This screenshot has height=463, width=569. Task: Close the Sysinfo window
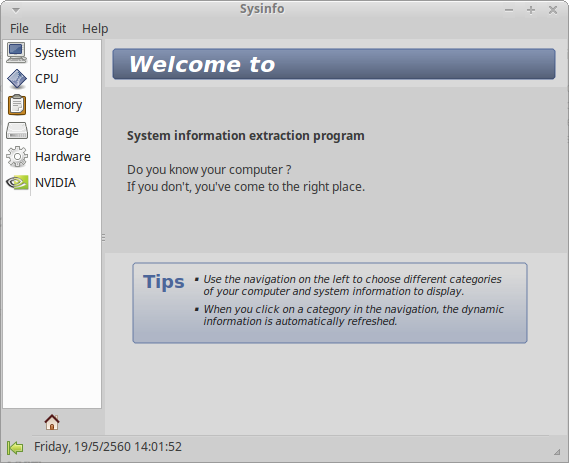pos(553,10)
